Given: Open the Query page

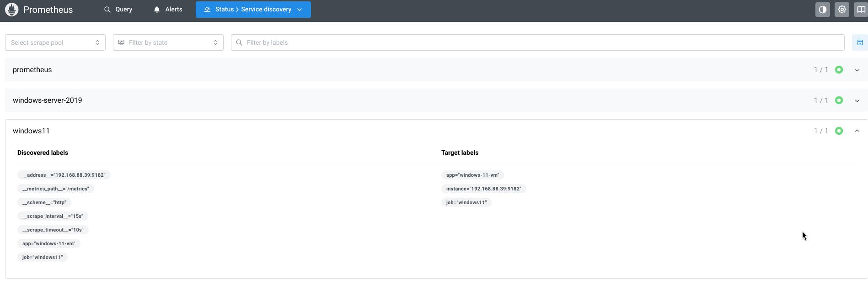Looking at the screenshot, I should (118, 10).
